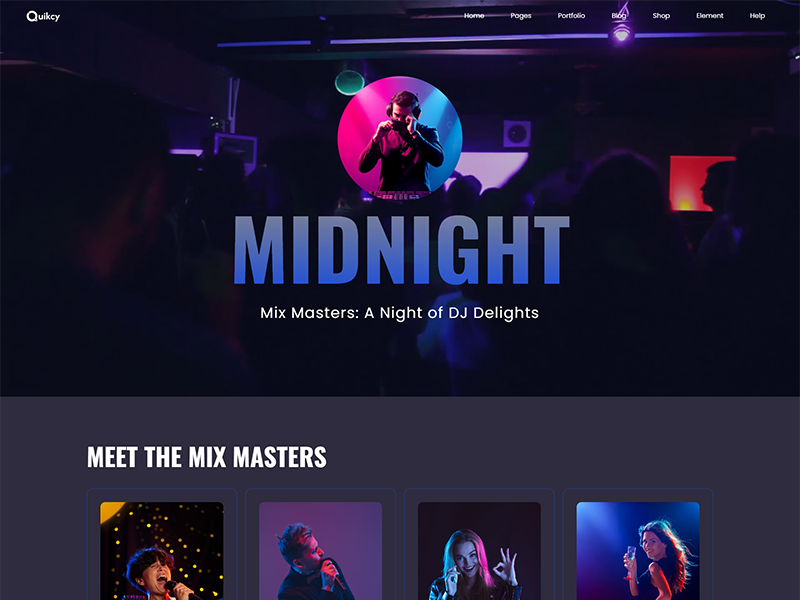Image resolution: width=800 pixels, height=600 pixels.
Task: Select Portfolio in the navigation bar
Action: pos(571,16)
